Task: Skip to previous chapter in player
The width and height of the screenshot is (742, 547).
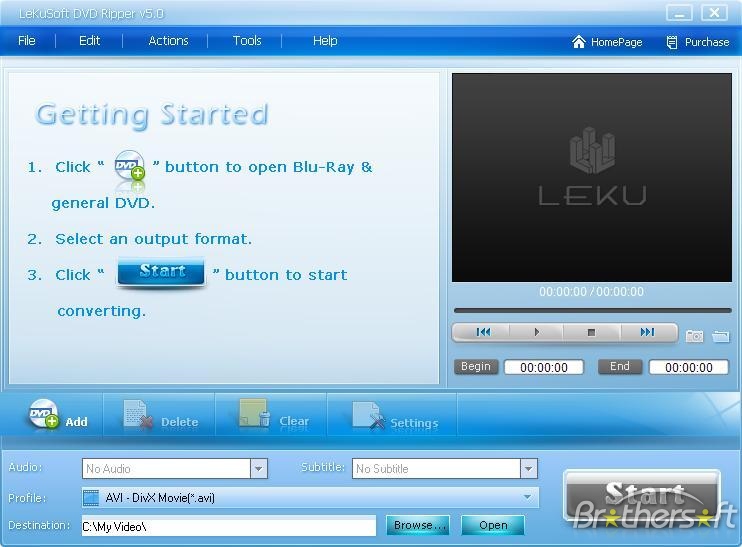Action: (483, 332)
